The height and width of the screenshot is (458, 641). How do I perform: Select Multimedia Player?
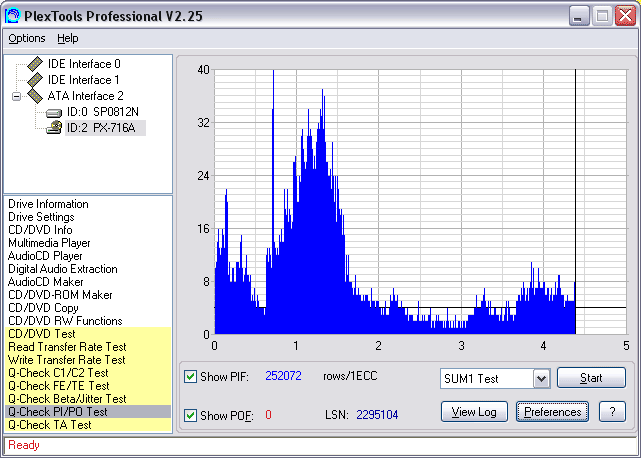click(49, 243)
